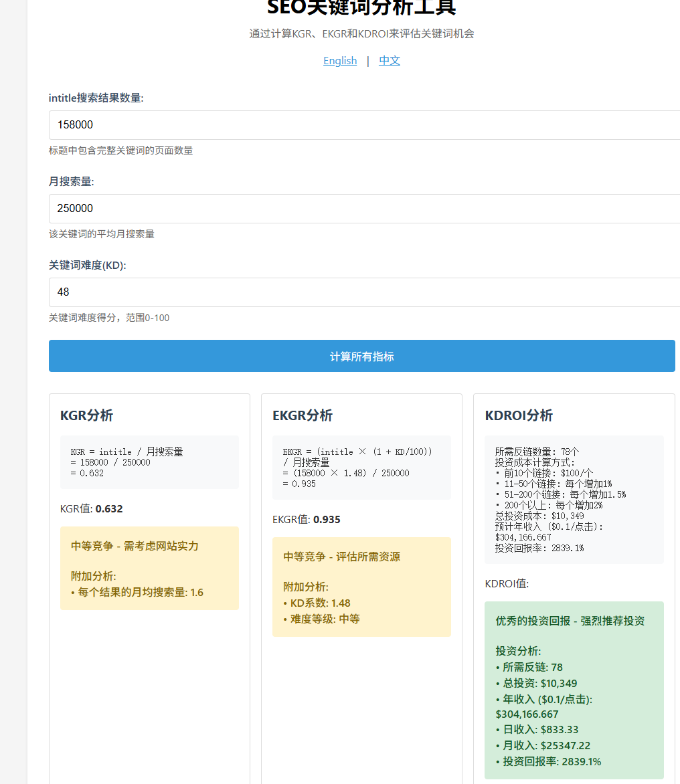Viewport: 680px width, 784px height.
Task: Click 51-200个链接: 每个增加1.5% line
Action: click(560, 494)
